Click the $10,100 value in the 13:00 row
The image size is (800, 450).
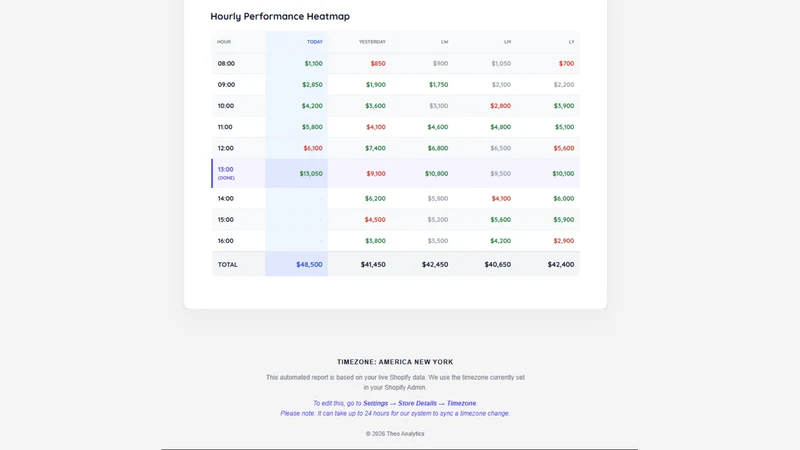(563, 173)
